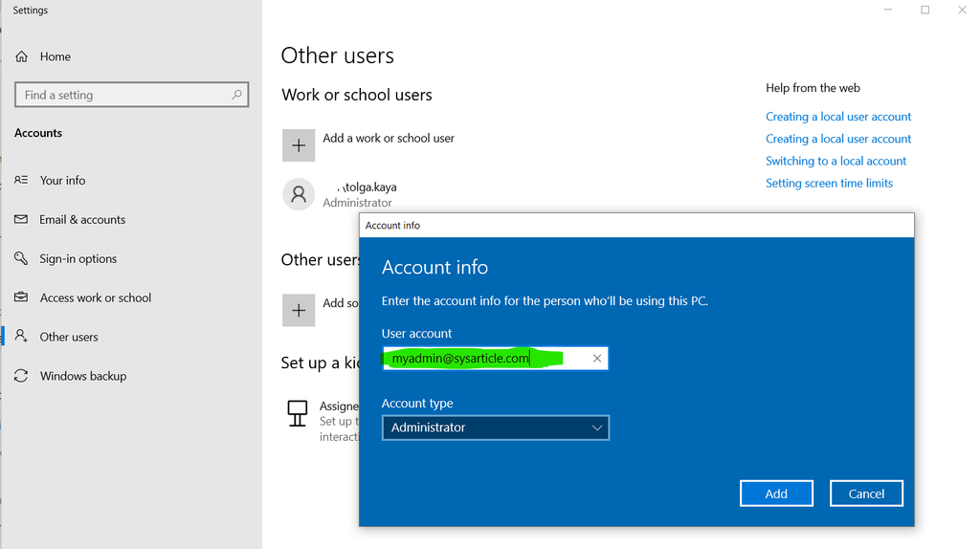Click the Access work or school briefcase icon
This screenshot has width=980, height=549.
(x=21, y=297)
